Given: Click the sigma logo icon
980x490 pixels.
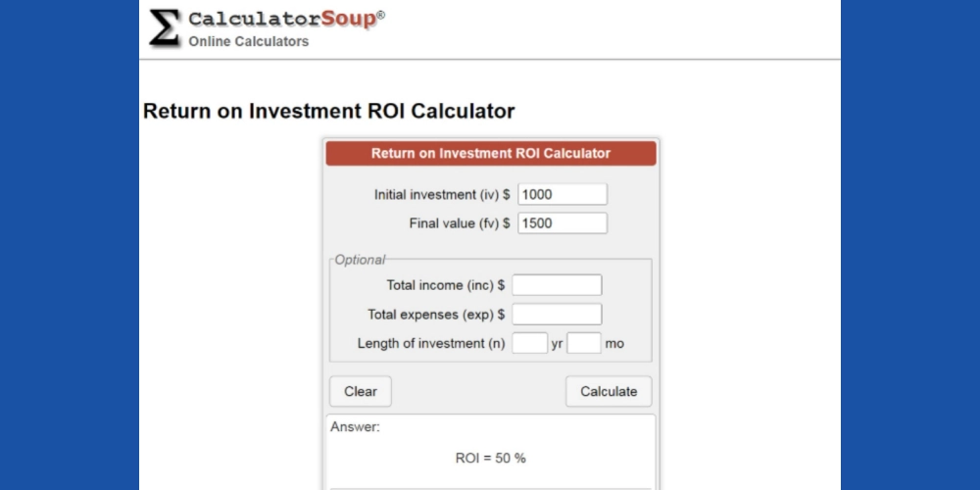Looking at the screenshot, I should coord(164,27).
